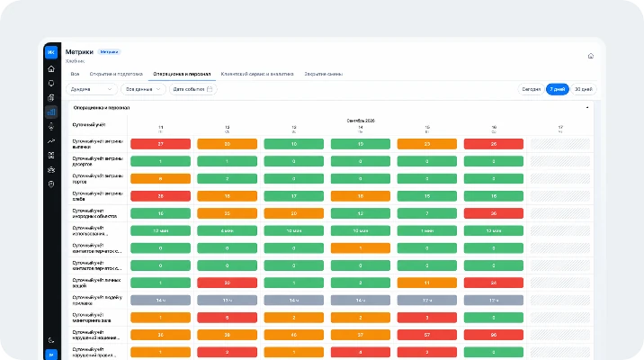
Task: Click the Суточный учёт личных вещей row label
Action: pos(96,283)
